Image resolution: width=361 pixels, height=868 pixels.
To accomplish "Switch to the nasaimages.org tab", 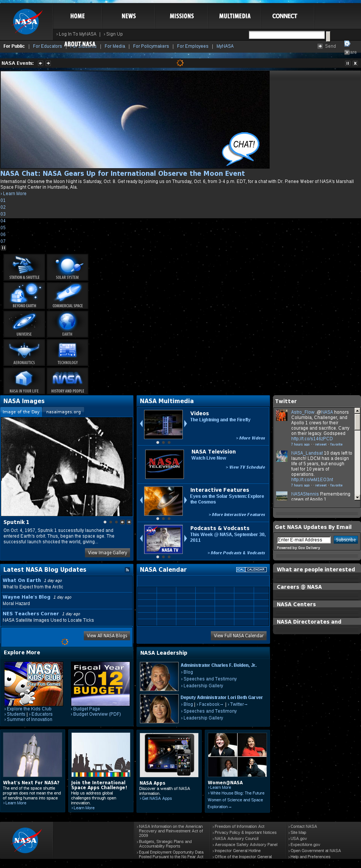I will click(63, 412).
